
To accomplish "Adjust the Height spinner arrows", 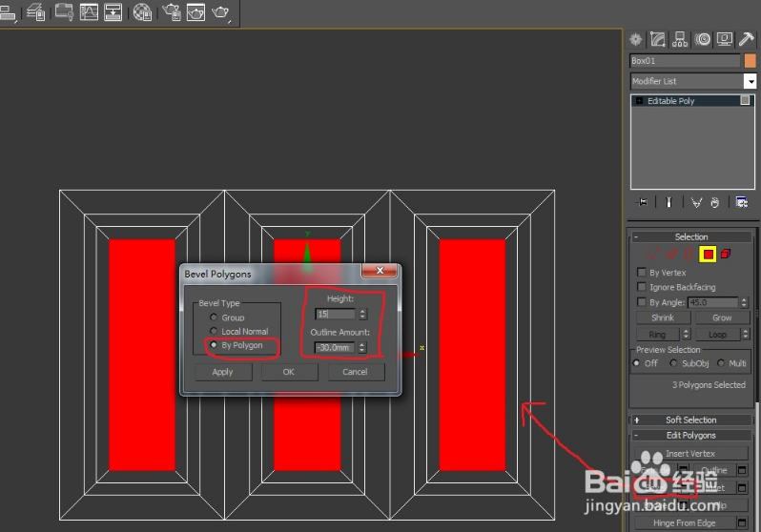I will [362, 314].
